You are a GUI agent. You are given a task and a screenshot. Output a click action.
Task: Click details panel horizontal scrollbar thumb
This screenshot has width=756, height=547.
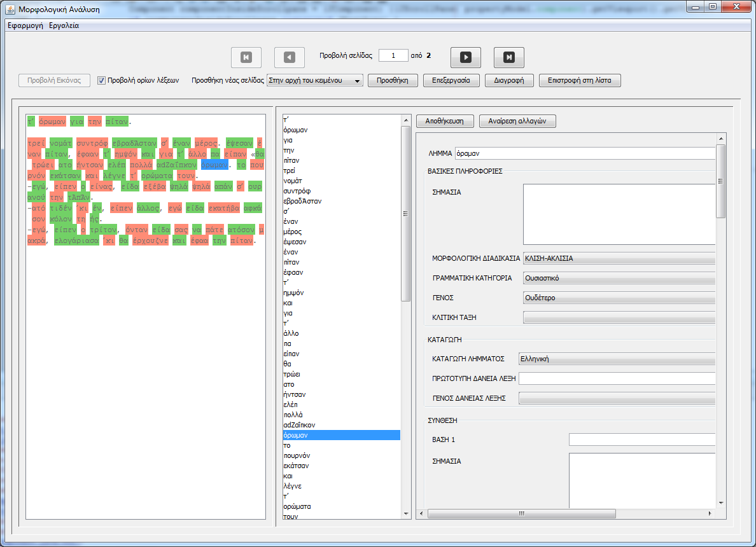click(522, 513)
